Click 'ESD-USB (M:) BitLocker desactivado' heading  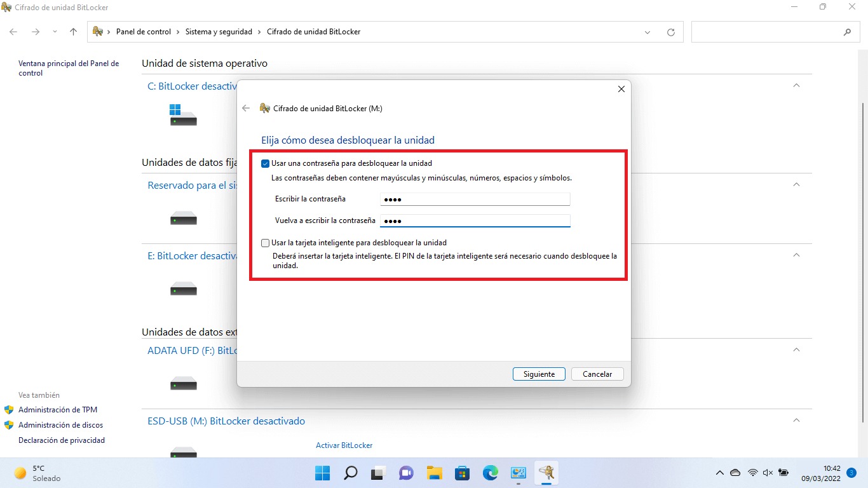point(226,421)
